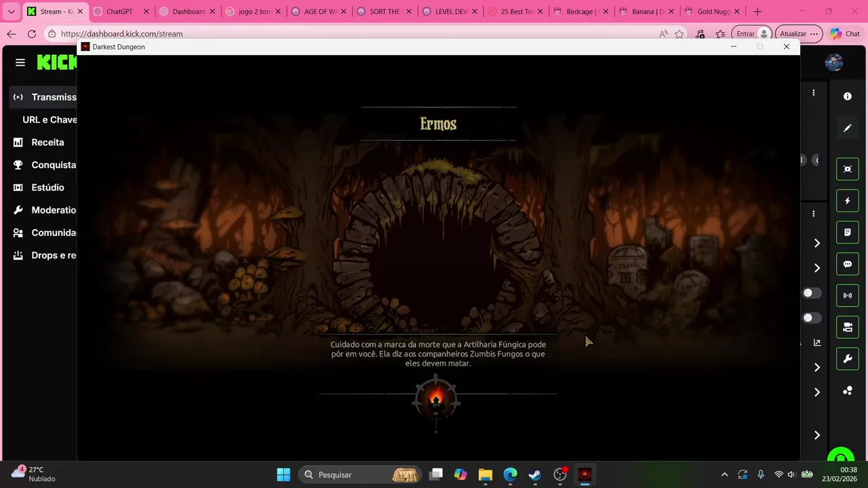
Task: Open the Kick hamburger menu
Action: tap(20, 62)
